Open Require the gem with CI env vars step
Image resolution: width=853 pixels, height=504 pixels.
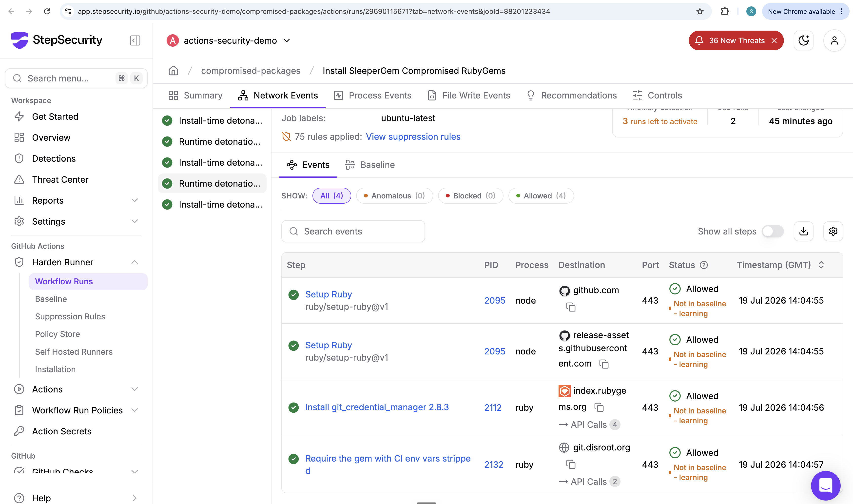pos(388,464)
